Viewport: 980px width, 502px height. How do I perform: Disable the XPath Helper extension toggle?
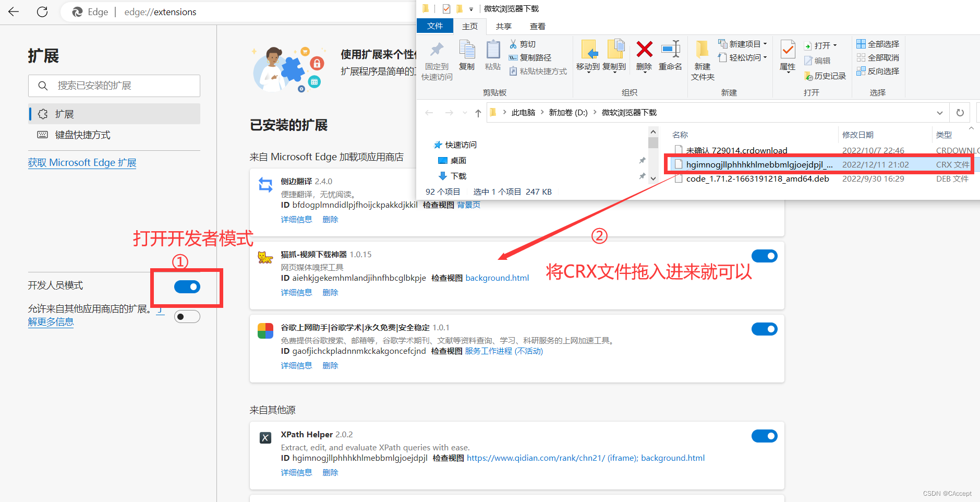click(x=765, y=436)
